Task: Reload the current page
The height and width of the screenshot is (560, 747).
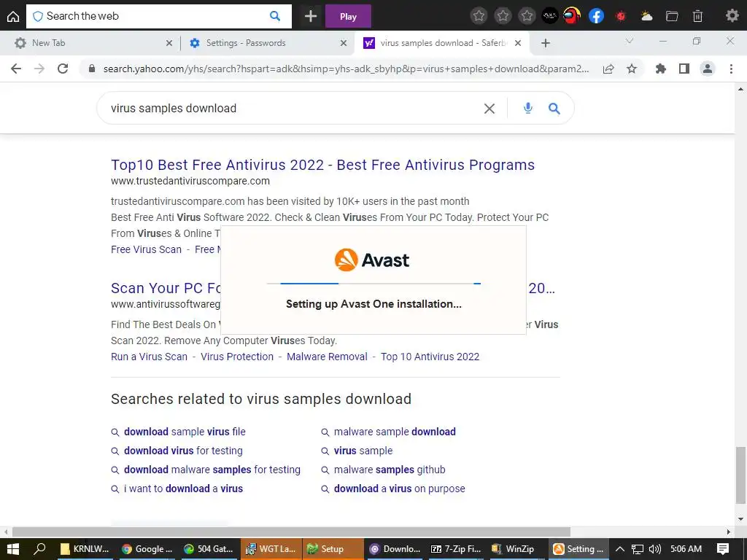Action: (63, 69)
